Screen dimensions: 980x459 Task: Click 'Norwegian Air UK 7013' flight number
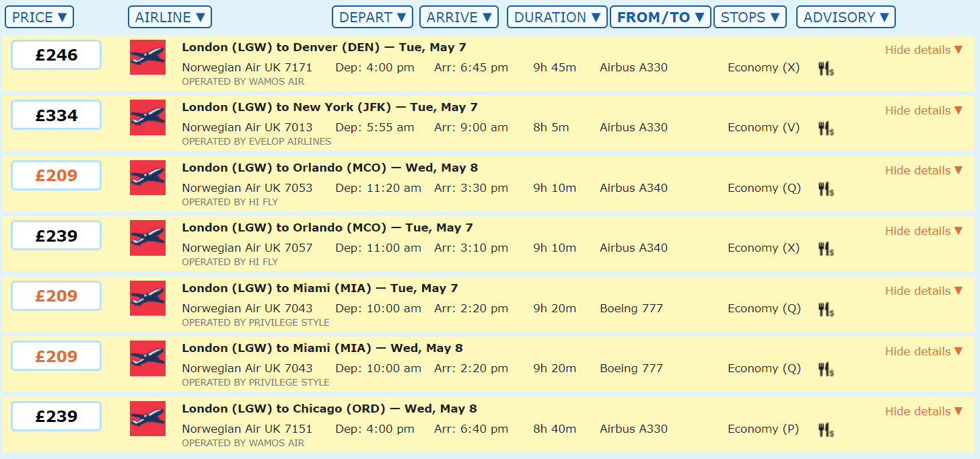[x=247, y=127]
